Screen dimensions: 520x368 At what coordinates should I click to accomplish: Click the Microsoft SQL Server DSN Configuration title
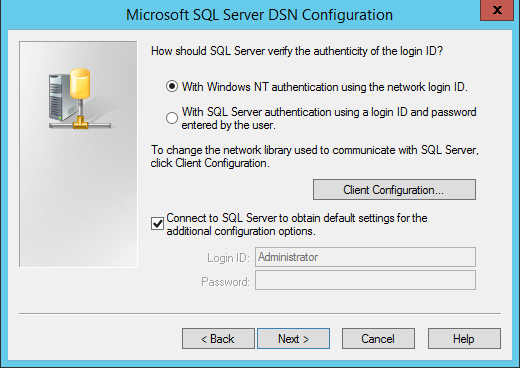pos(259,15)
